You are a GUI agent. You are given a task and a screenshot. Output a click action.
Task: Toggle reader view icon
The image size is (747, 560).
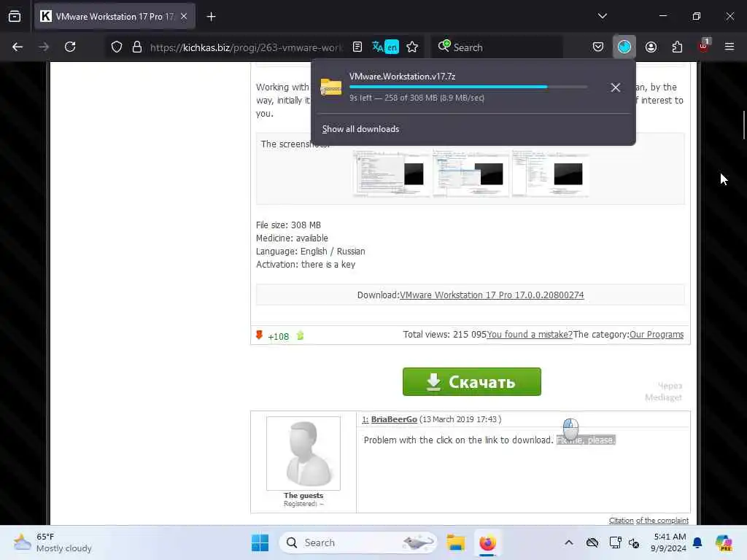tap(357, 47)
